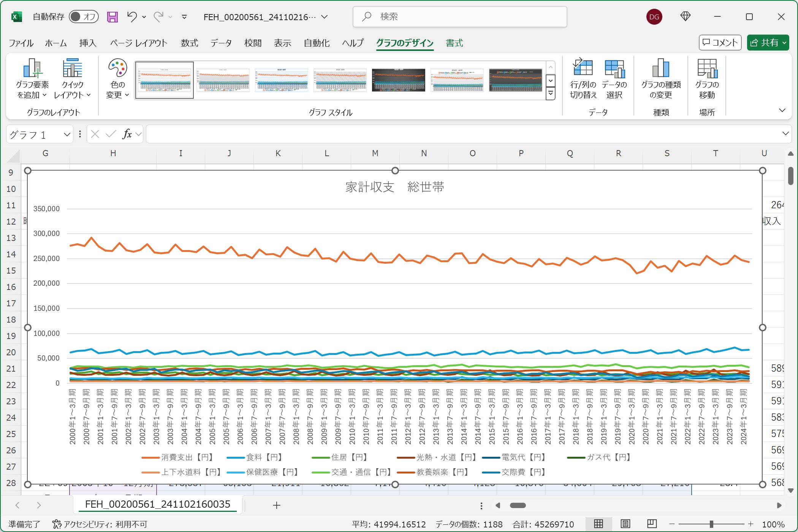The height and width of the screenshot is (532, 798).
Task: Click グラフの移動 icon
Action: [x=707, y=79]
